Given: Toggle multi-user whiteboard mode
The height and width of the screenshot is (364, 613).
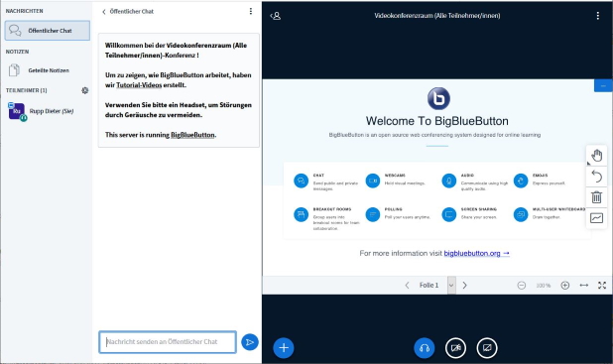Looking at the screenshot, I should pos(596,218).
